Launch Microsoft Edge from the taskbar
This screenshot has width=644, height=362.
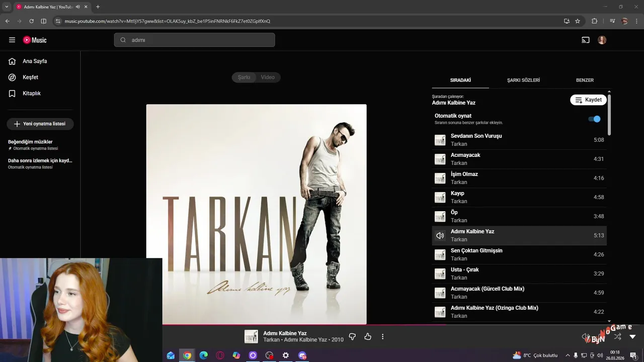(204, 355)
